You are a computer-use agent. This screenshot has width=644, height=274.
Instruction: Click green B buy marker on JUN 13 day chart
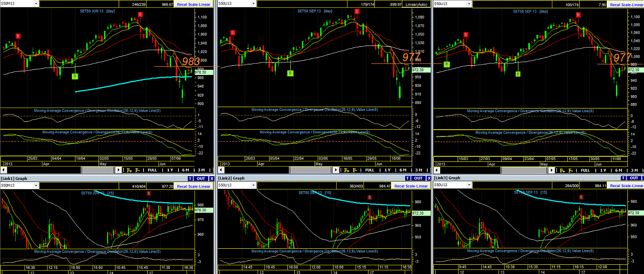(x=75, y=76)
